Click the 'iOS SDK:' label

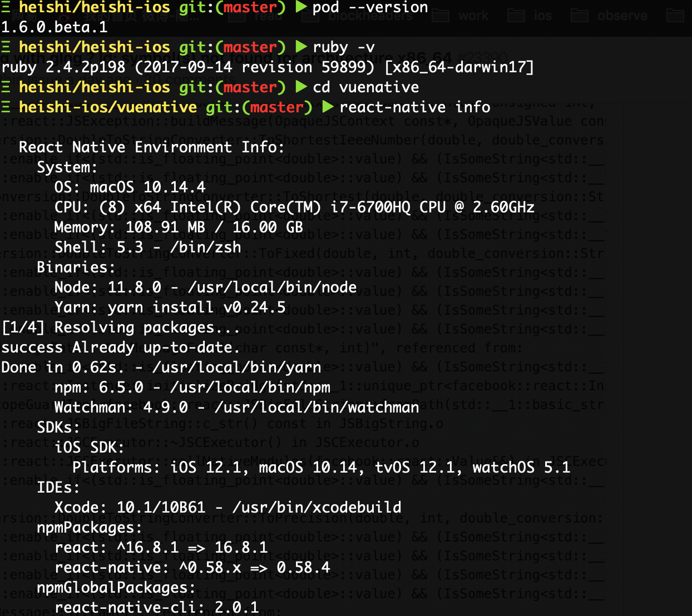(90, 448)
